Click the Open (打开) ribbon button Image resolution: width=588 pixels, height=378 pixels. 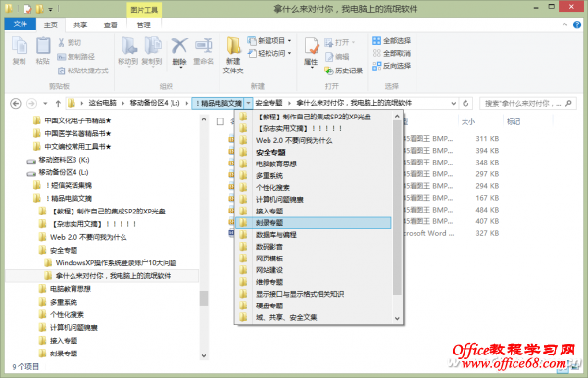[340, 42]
